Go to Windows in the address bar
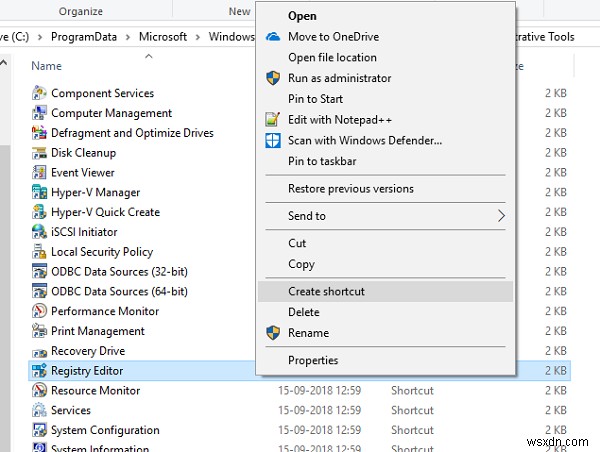 [x=232, y=37]
